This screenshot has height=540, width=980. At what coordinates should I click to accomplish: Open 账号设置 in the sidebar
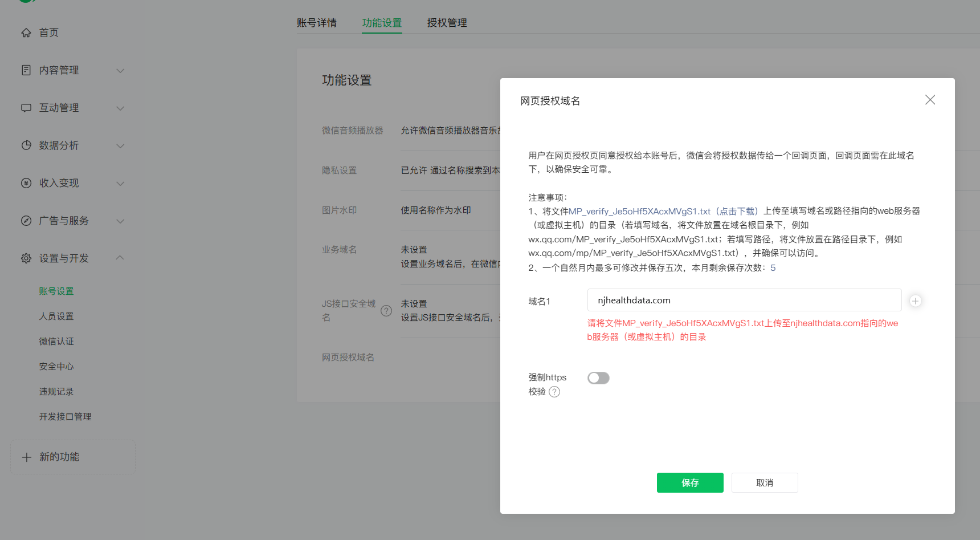click(x=56, y=291)
